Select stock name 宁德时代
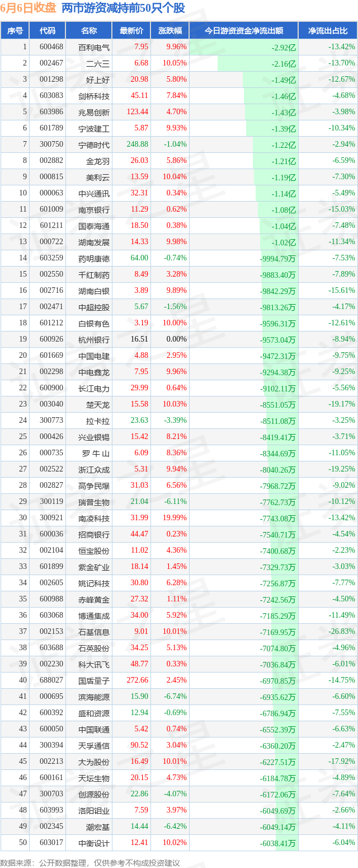The image size is (358, 868). [94, 144]
